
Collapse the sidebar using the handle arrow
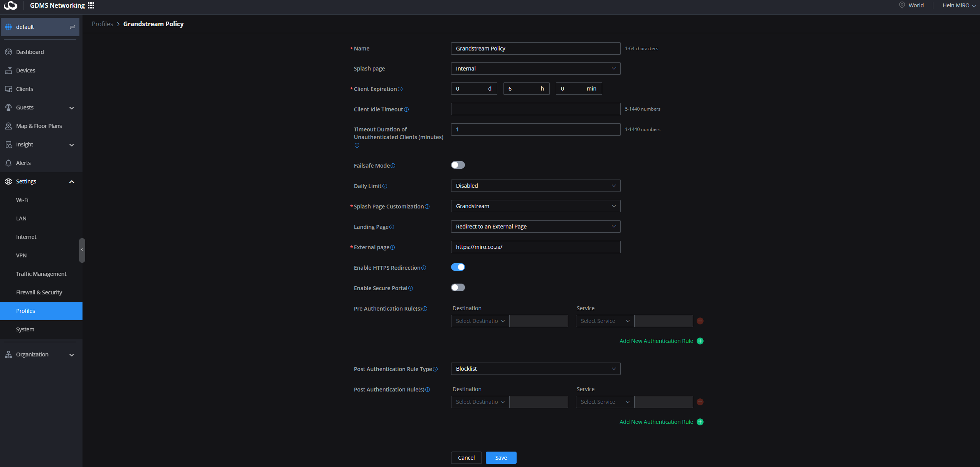click(x=82, y=250)
